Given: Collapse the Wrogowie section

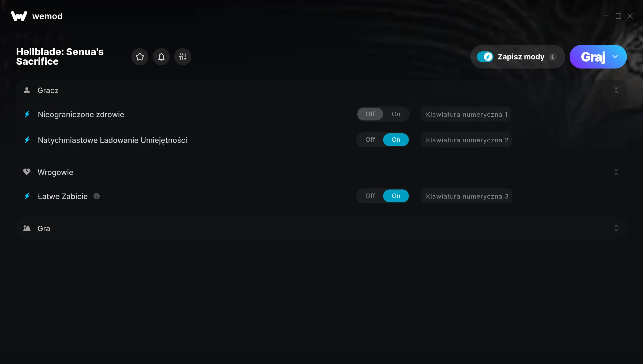Looking at the screenshot, I should (x=616, y=172).
